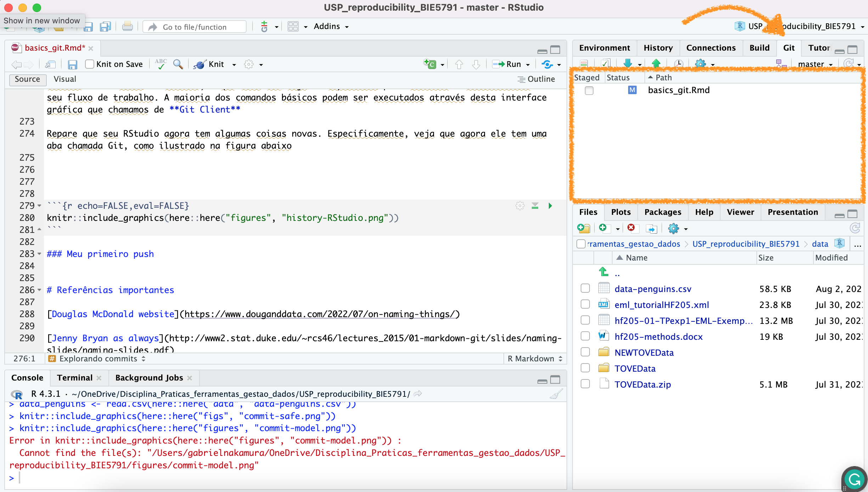Click the Git new branch icon
This screenshot has height=492, width=868.
coord(781,64)
